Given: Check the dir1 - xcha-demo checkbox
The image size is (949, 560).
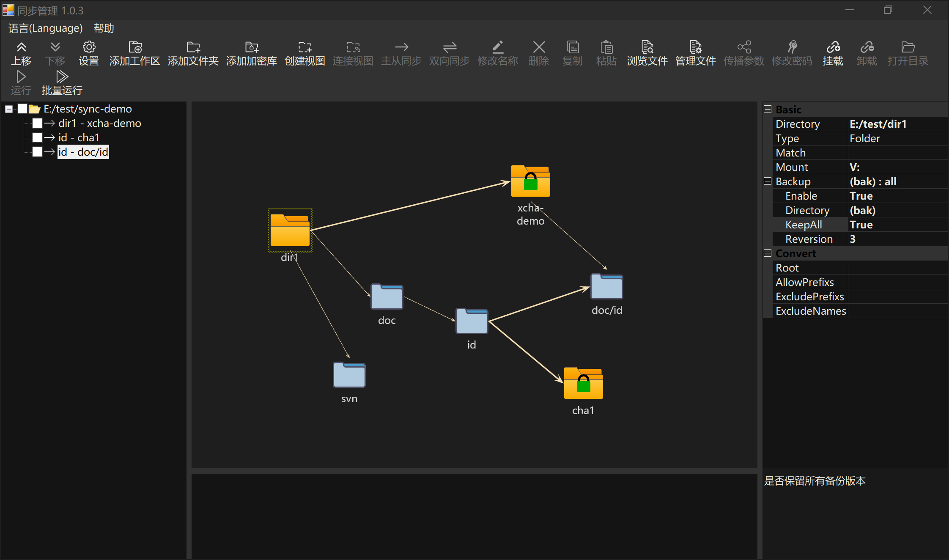Looking at the screenshot, I should click(x=37, y=123).
